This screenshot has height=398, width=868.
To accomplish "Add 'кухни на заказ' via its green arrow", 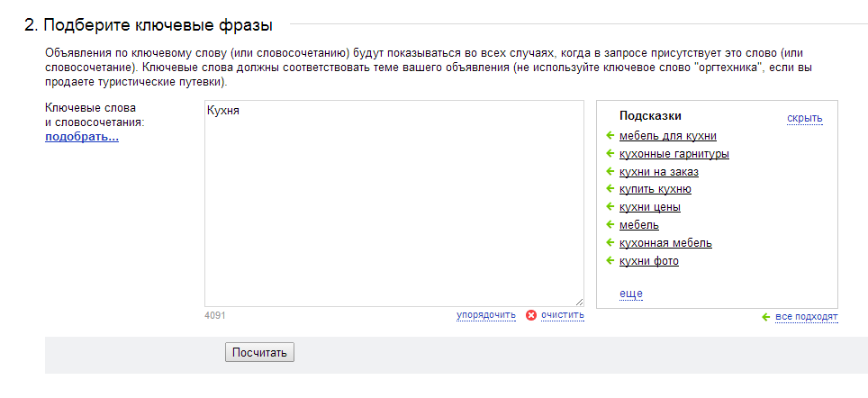I will click(610, 171).
